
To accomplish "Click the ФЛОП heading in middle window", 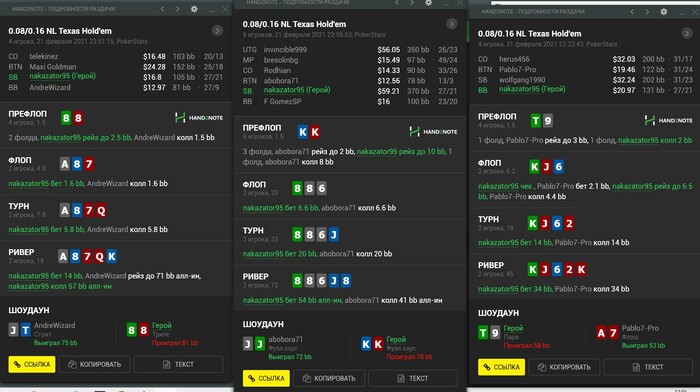I will click(254, 184).
